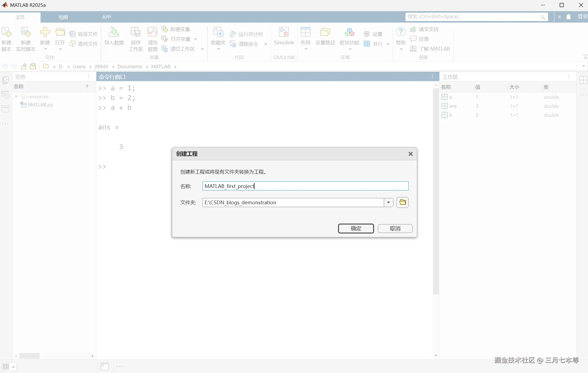Open the folder path dropdown arrow in dialog
Image resolution: width=588 pixels, height=373 pixels.
point(388,202)
